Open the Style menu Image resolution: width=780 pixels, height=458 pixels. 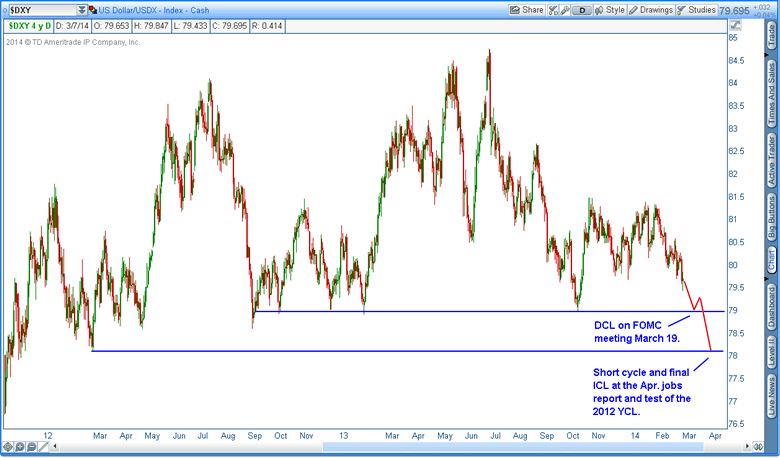click(610, 10)
